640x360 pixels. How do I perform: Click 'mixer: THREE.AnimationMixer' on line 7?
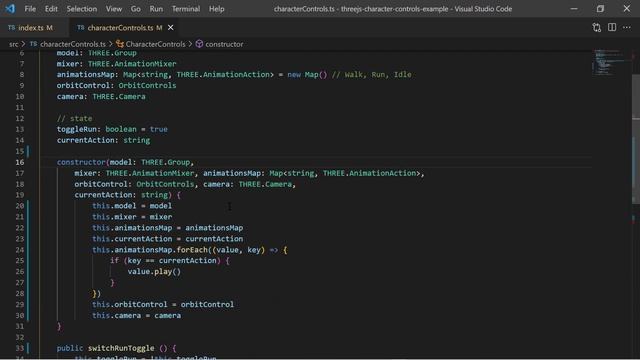tap(116, 64)
